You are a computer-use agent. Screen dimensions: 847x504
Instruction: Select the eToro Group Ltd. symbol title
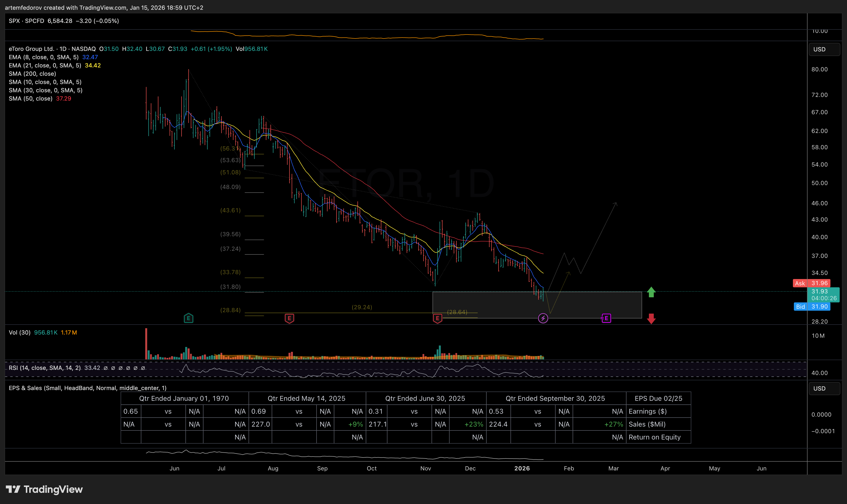click(x=52, y=49)
